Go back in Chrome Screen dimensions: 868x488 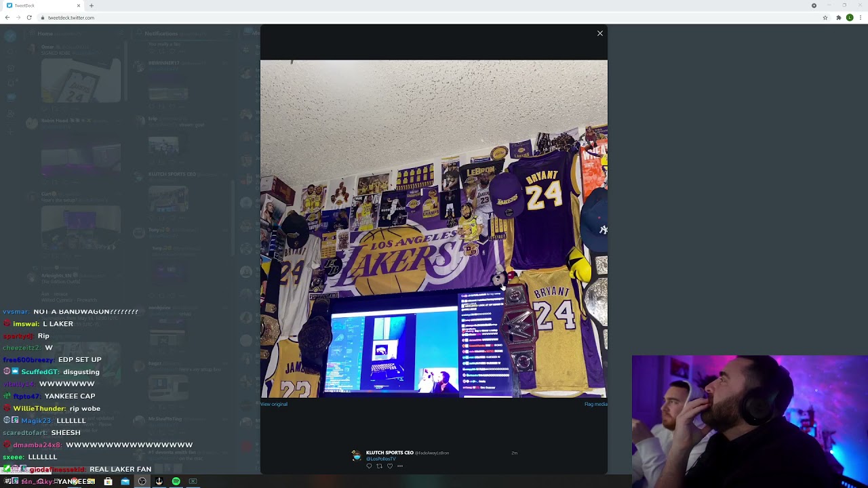coord(7,18)
